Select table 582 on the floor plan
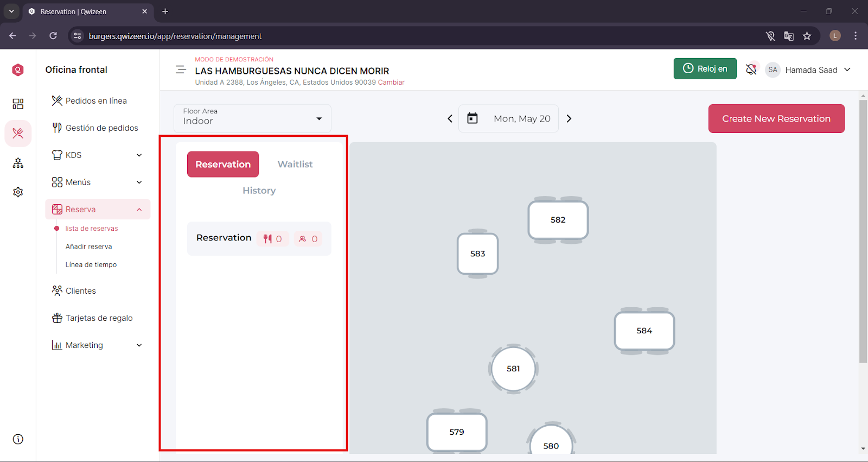The image size is (868, 462). (558, 220)
